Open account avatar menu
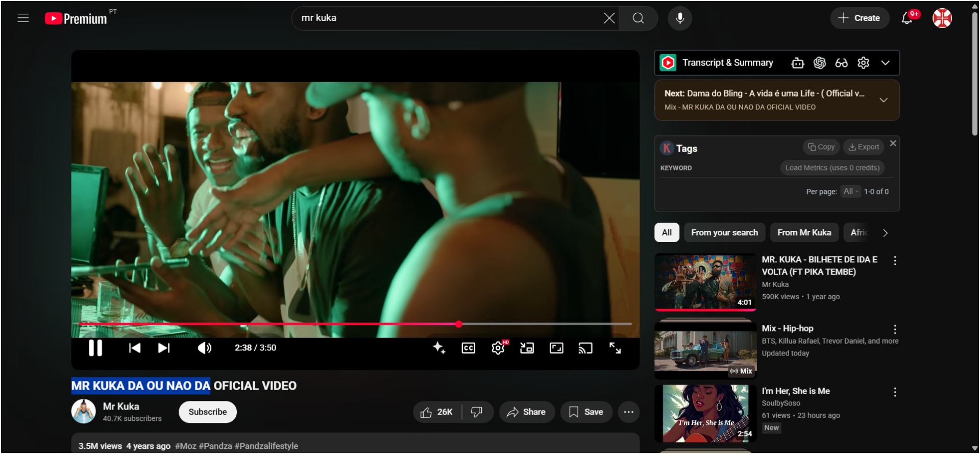The width and height of the screenshot is (980, 454). 942,18
